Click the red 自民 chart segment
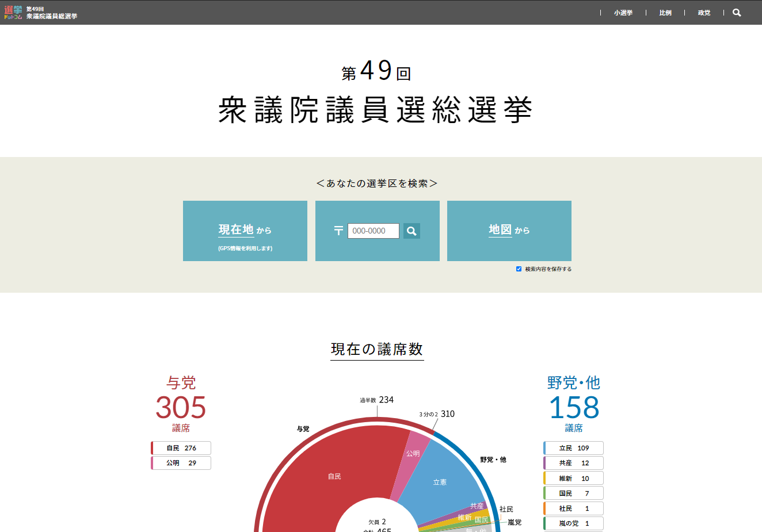Screen dimensions: 762x532 334,476
